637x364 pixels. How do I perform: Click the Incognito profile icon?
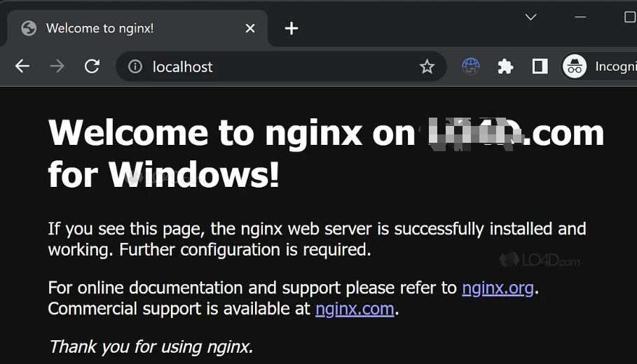(x=575, y=66)
